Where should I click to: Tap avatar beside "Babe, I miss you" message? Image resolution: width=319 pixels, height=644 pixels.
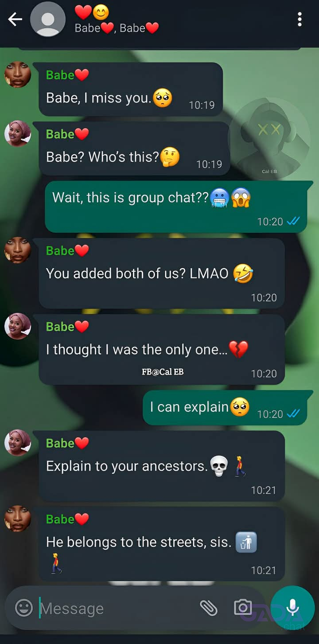pyautogui.click(x=18, y=74)
